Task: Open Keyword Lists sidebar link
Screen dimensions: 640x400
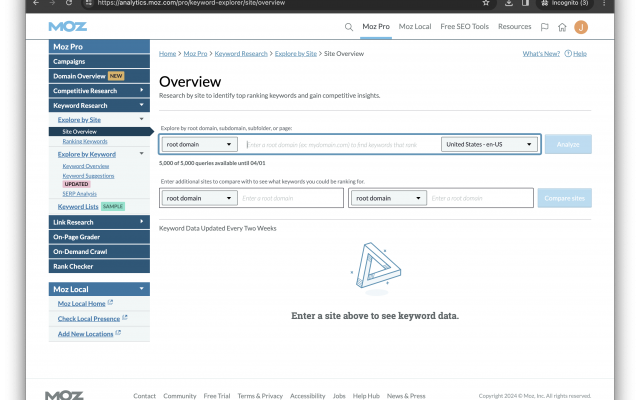Action: 78,207
